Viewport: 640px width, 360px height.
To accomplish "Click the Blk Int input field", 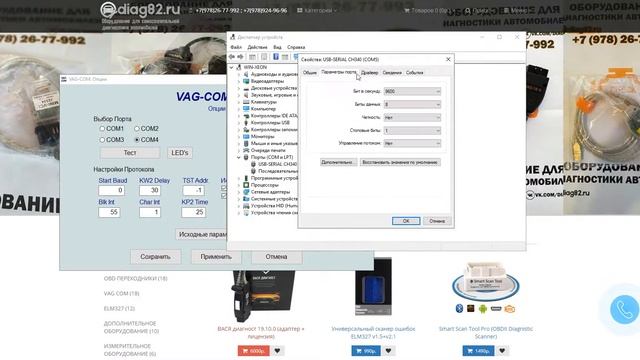I will 109,212.
